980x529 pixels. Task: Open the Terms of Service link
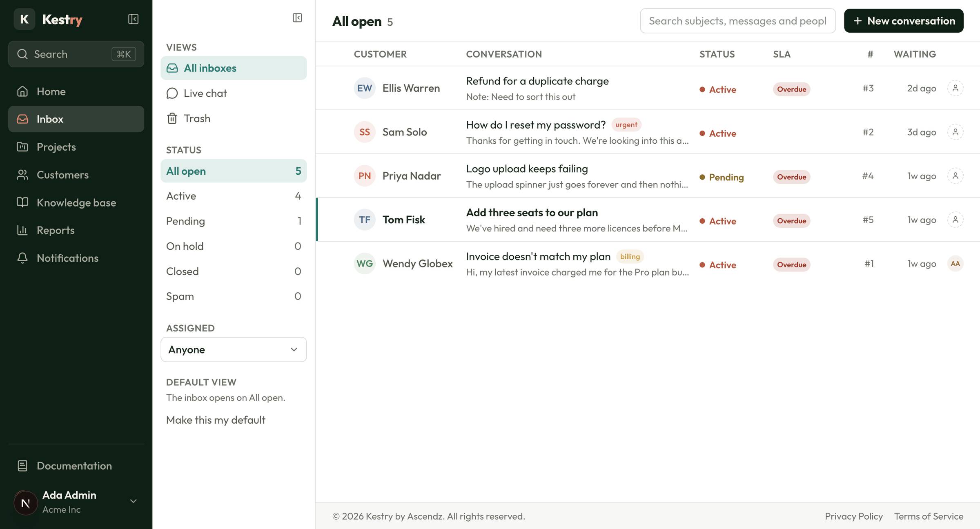pyautogui.click(x=929, y=516)
